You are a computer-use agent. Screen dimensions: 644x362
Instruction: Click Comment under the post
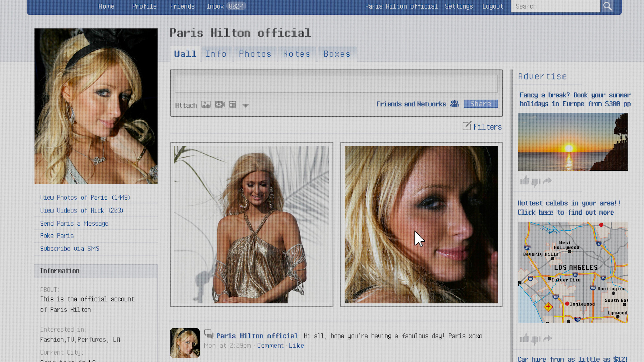270,345
